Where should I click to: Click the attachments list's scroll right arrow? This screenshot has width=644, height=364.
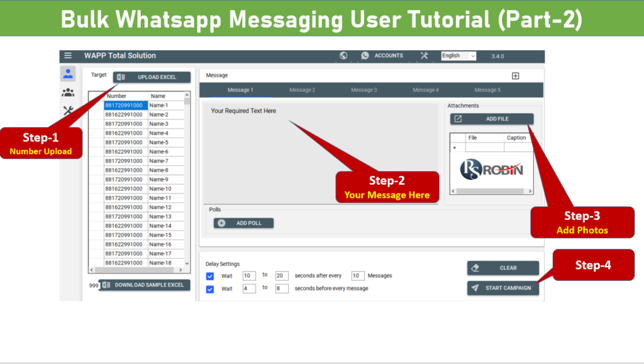click(x=530, y=191)
